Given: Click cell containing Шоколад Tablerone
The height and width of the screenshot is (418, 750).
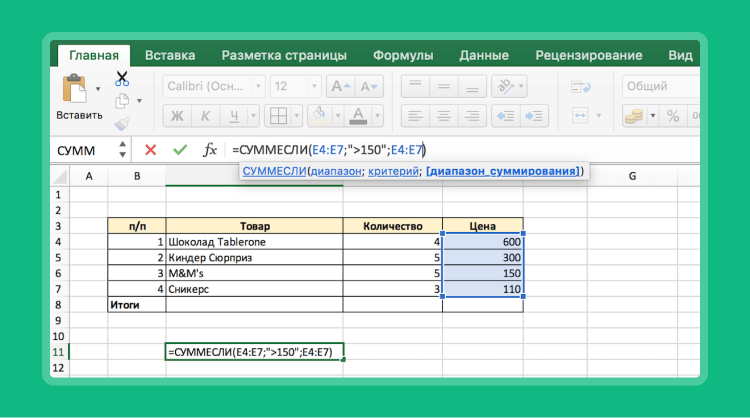Looking at the screenshot, I should tap(254, 242).
